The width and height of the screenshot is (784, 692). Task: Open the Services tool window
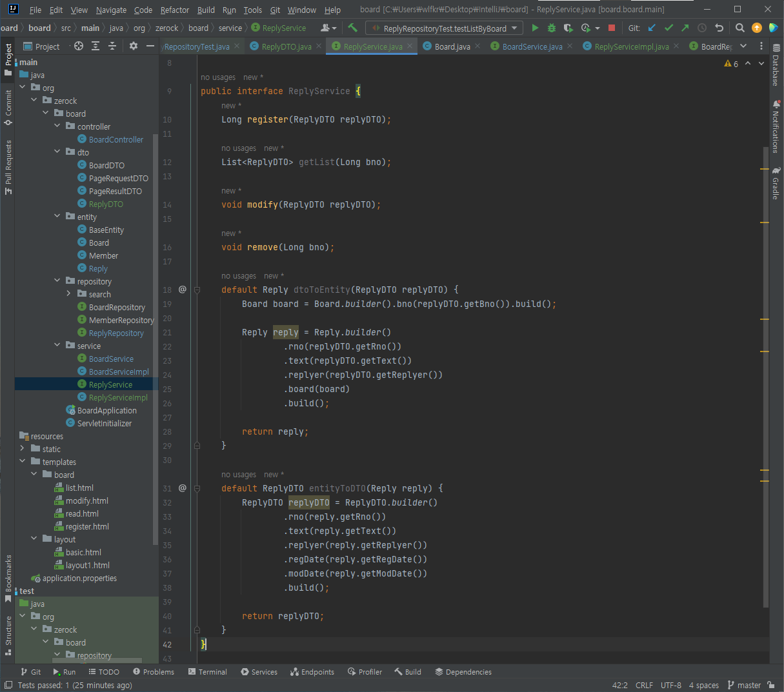[259, 672]
